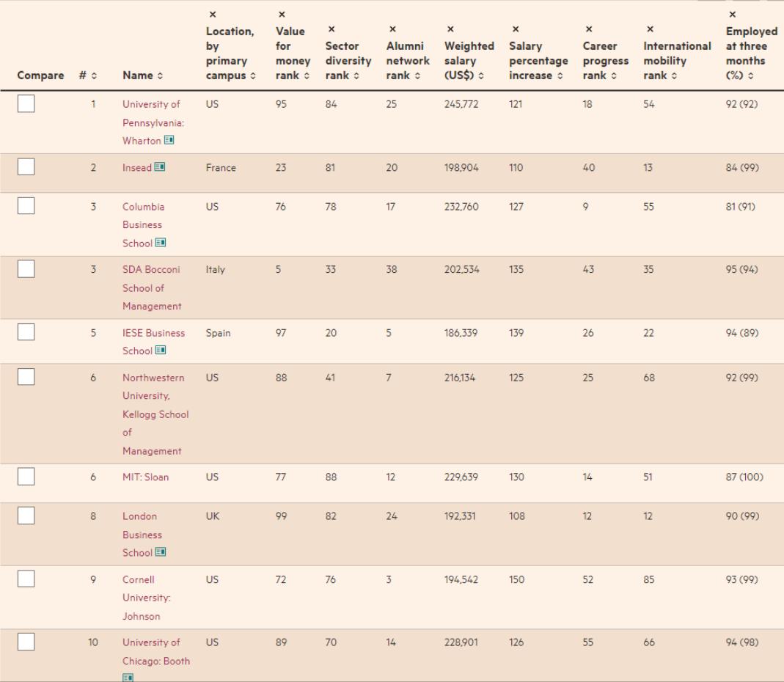
Task: Remove the Weighted salary column
Action: click(450, 29)
